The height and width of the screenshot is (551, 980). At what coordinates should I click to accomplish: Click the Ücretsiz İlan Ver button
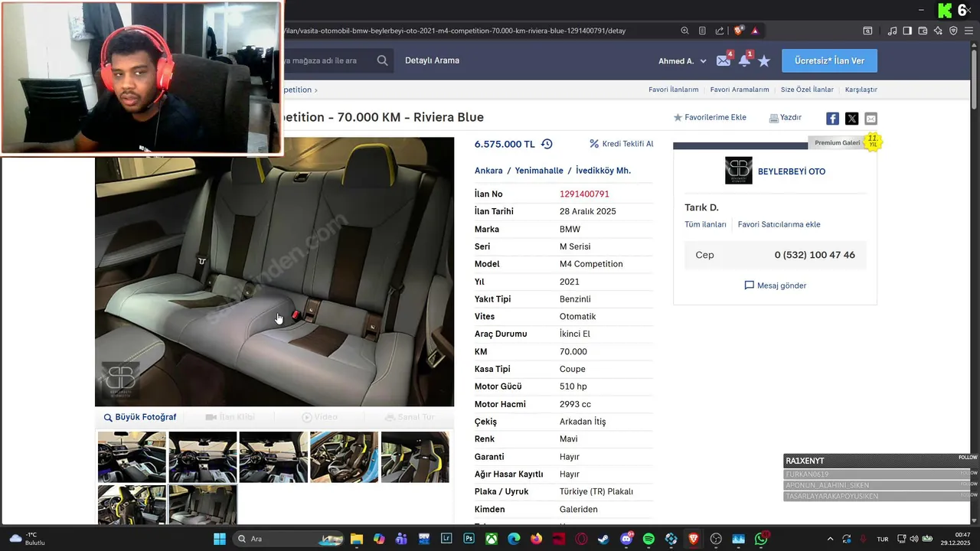829,60
